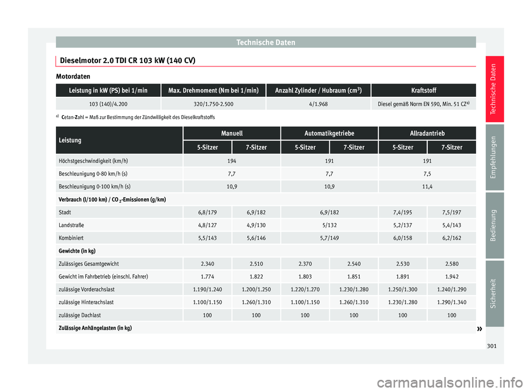Open the Technische Daten side tab
This screenshot has width=532, height=392.
tap(494, 89)
